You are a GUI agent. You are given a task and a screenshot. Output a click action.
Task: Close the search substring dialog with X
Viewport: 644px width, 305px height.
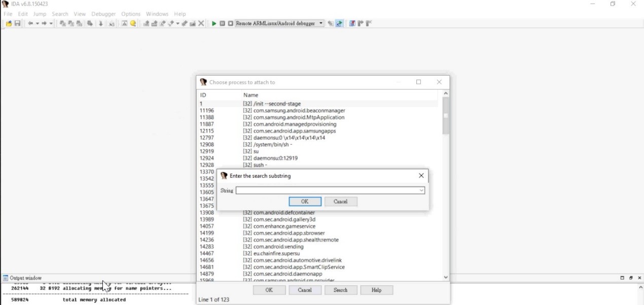point(421,176)
